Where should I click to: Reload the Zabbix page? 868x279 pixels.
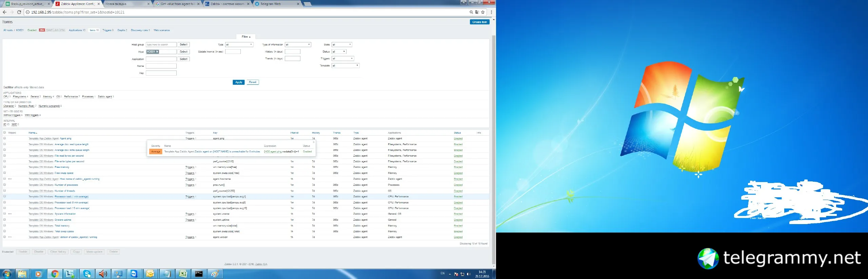pos(19,12)
